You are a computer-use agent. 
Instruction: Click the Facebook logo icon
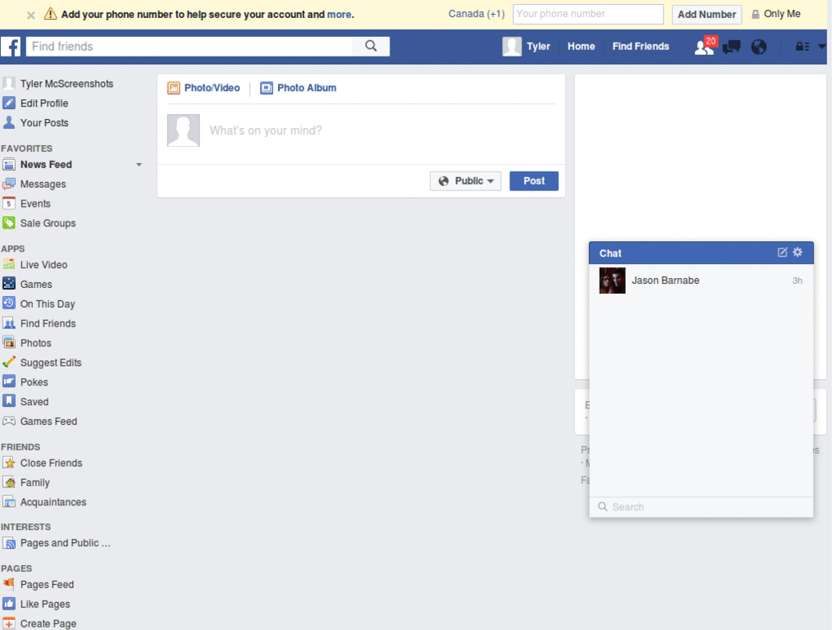pyautogui.click(x=11, y=47)
